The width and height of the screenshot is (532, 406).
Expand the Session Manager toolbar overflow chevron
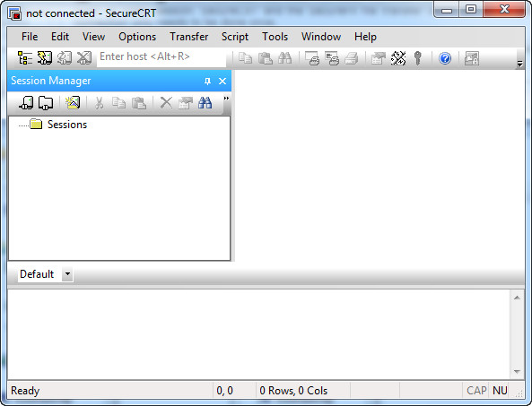coord(226,99)
